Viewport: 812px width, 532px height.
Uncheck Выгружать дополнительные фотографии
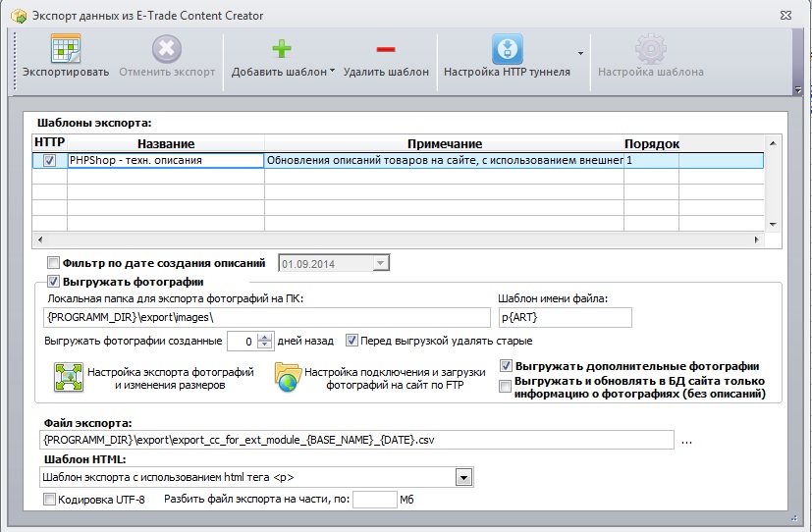click(x=506, y=366)
